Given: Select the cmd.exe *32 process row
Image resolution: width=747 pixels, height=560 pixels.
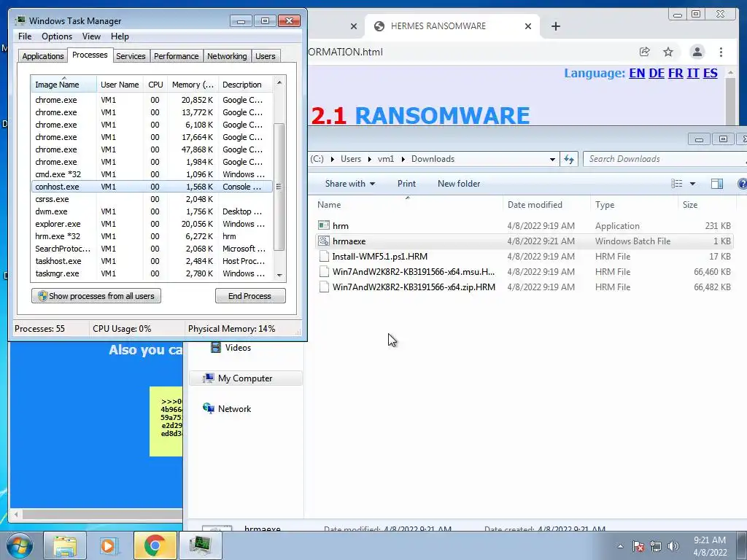Looking at the screenshot, I should coord(152,174).
